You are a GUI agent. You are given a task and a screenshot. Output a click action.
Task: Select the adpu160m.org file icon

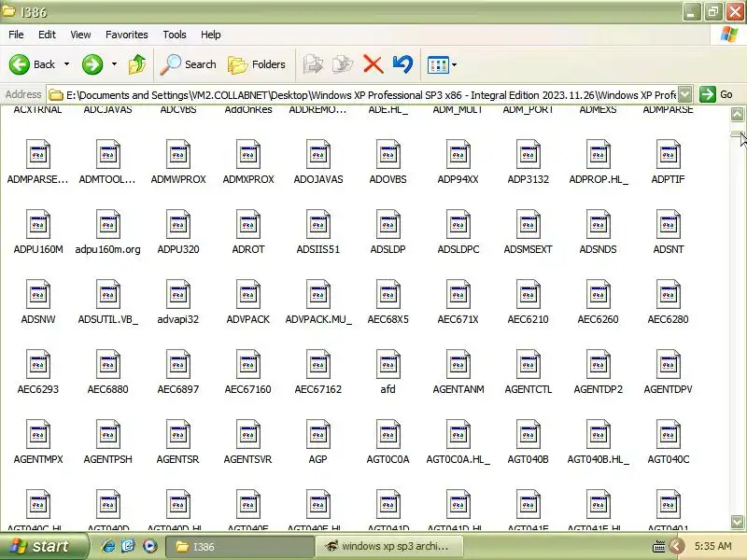tap(108, 224)
